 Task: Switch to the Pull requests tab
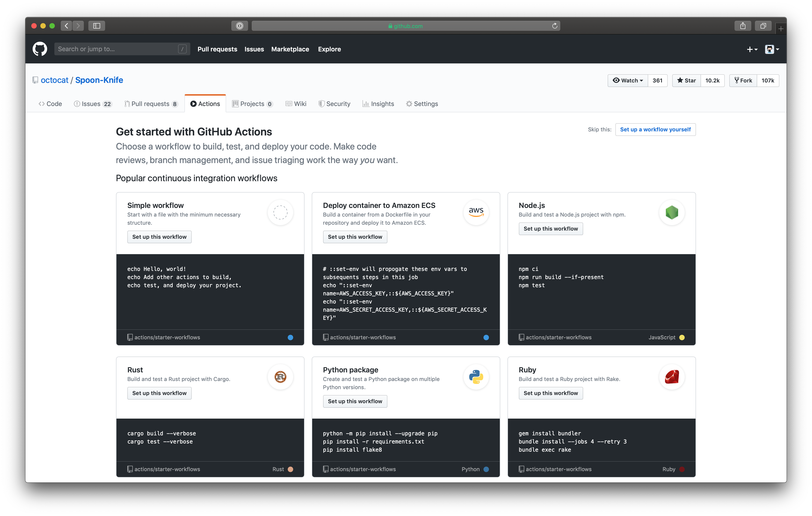151,104
